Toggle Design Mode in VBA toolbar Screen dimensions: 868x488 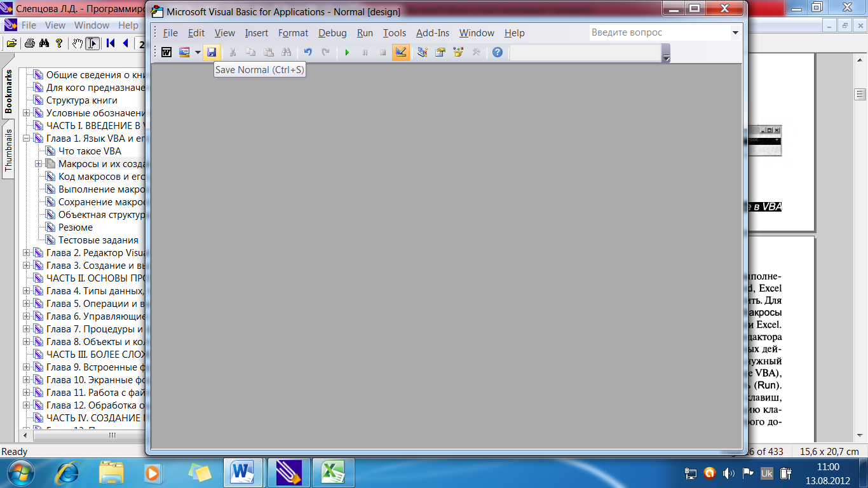[x=400, y=52]
